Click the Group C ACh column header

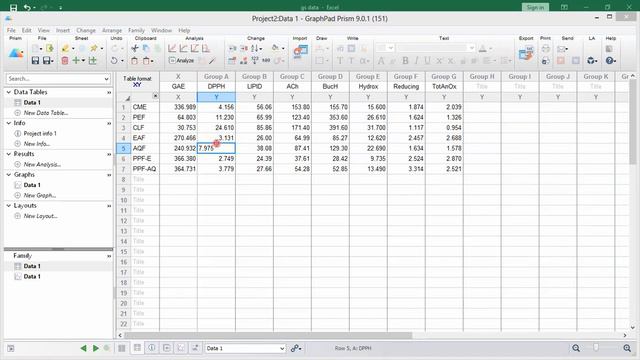pyautogui.click(x=292, y=87)
